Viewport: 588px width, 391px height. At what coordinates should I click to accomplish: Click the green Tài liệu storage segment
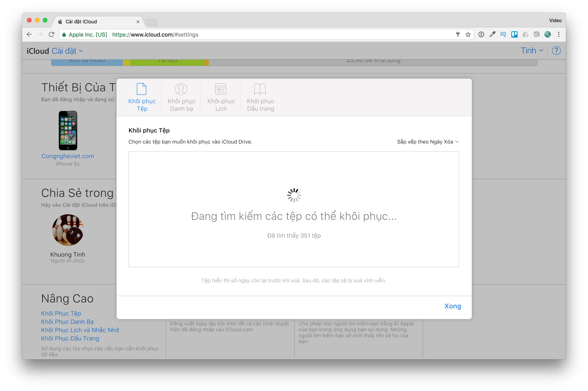[x=167, y=62]
